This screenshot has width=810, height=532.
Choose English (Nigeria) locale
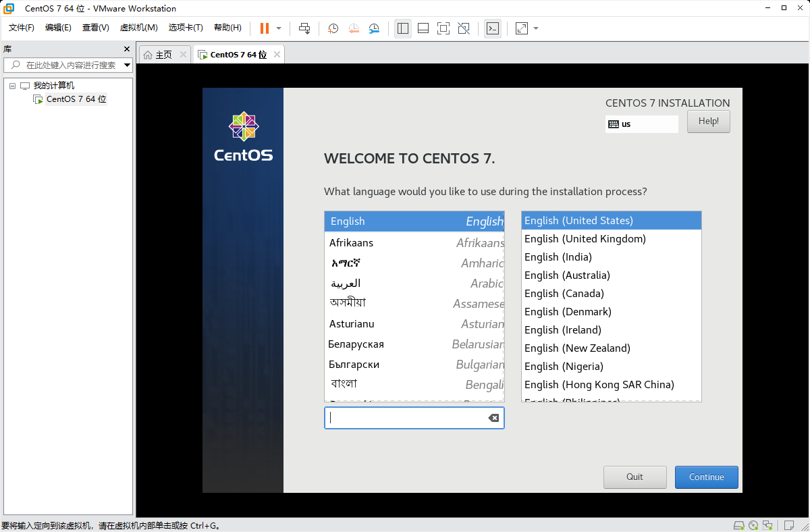pos(612,367)
